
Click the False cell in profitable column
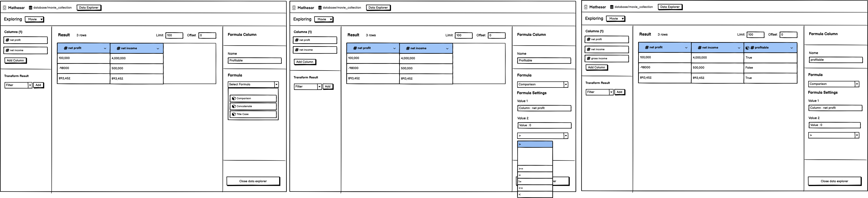tap(770, 67)
